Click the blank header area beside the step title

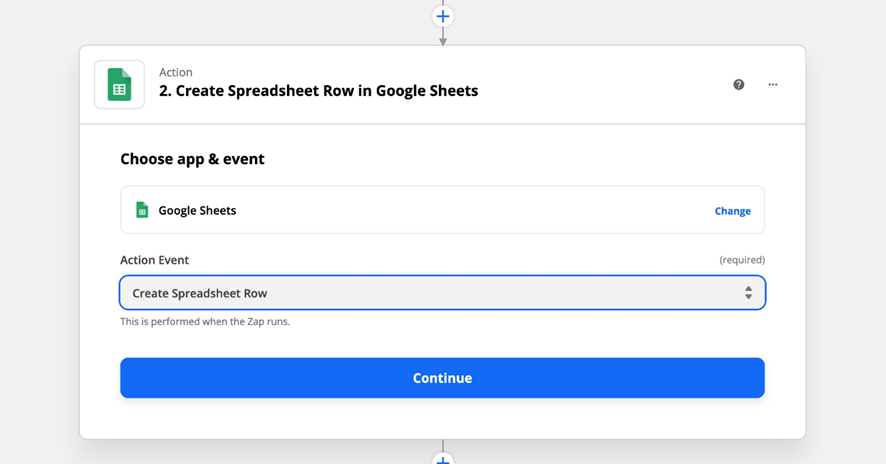coord(600,85)
